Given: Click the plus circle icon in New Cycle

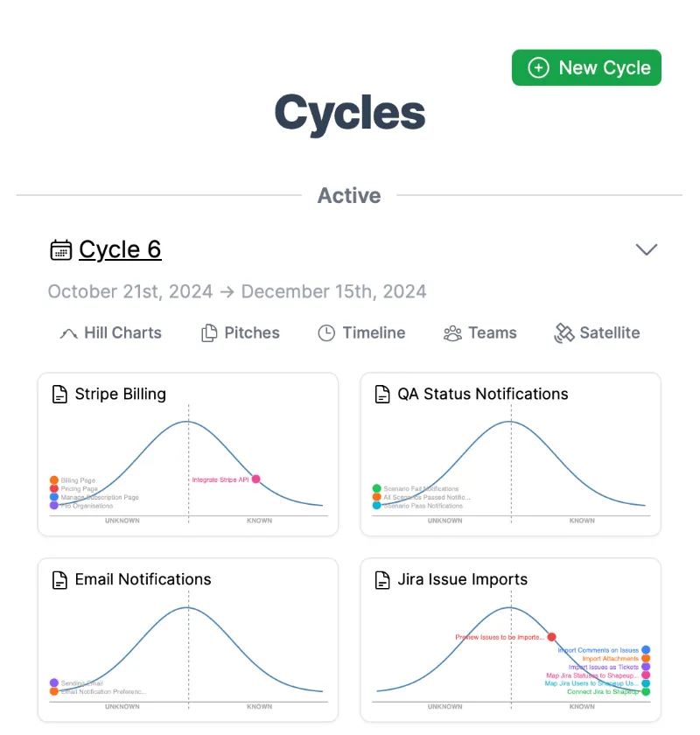Looking at the screenshot, I should (x=538, y=68).
